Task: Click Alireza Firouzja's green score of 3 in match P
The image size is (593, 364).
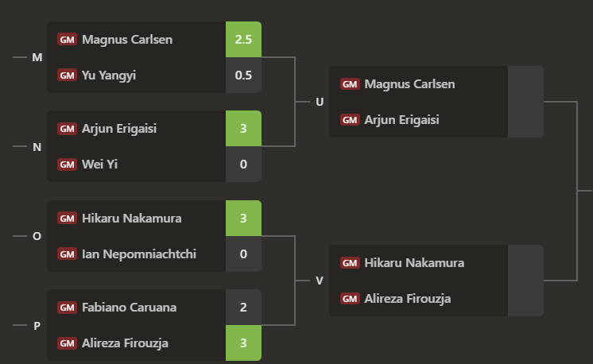Action: click(x=243, y=343)
